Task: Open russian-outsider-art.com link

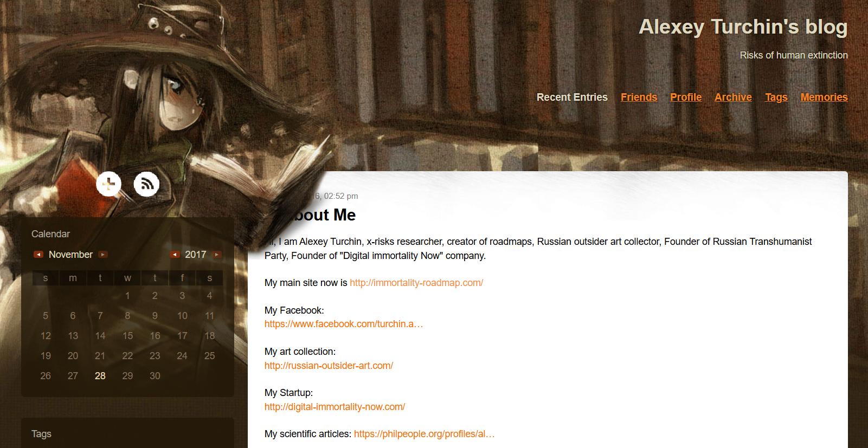Action: click(x=329, y=366)
